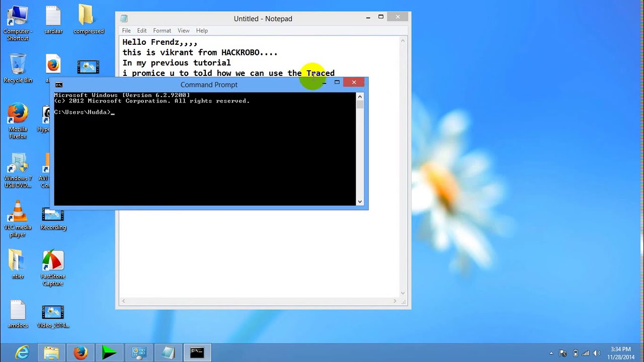Click the Command Prompt taskbar button
Image resolution: width=644 pixels, height=362 pixels.
click(197, 352)
